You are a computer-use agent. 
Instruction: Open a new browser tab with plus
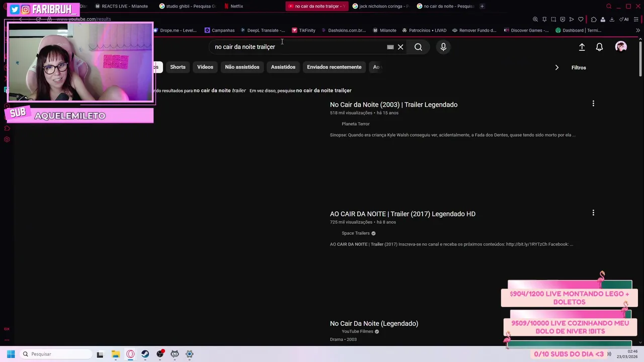click(x=482, y=6)
